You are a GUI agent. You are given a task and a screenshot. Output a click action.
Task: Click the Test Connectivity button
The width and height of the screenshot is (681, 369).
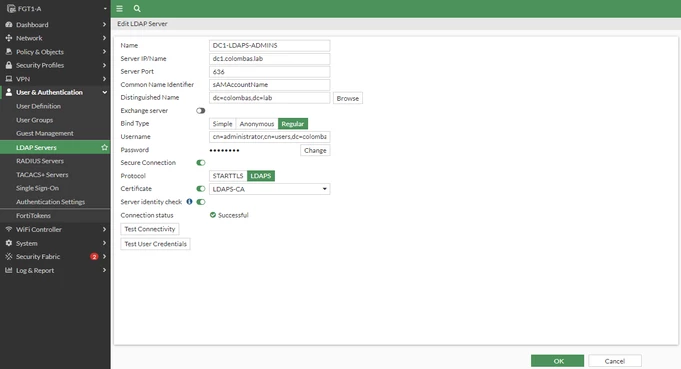150,229
